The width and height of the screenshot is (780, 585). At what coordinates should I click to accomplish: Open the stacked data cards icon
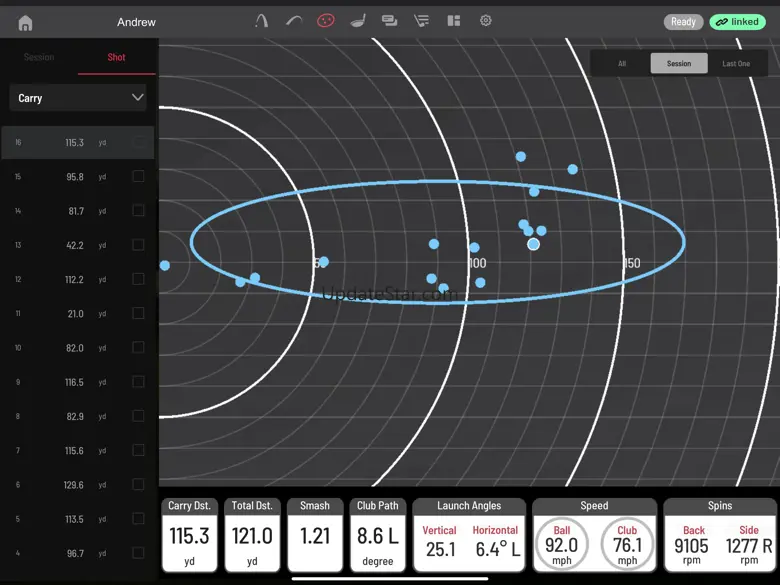[x=390, y=21]
